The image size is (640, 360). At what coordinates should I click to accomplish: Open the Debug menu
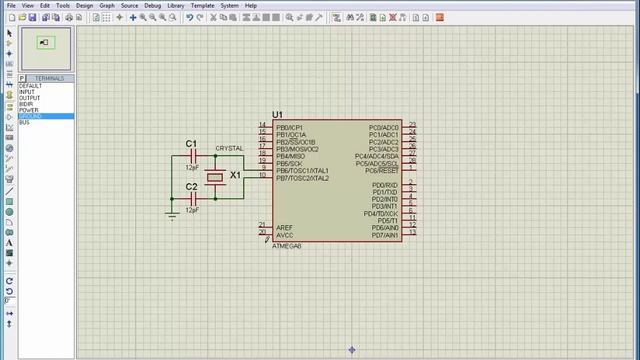point(153,6)
